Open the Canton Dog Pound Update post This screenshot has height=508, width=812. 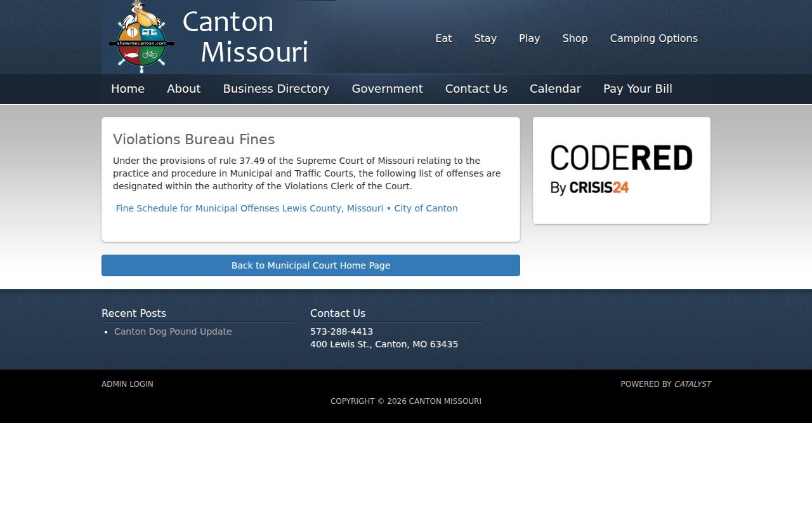tap(173, 331)
